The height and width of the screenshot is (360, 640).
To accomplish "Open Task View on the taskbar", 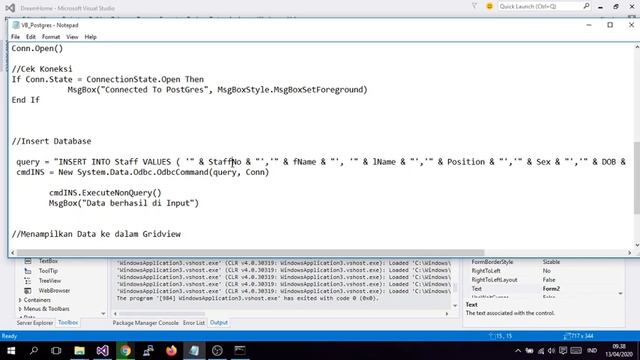I will 56,351.
